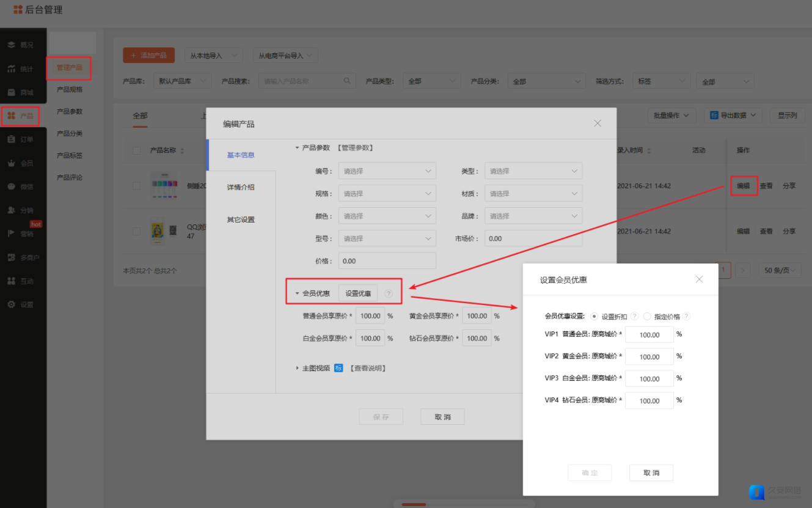812x508 pixels.
Task: Select the 指定价格 radio button
Action: pyautogui.click(x=647, y=317)
